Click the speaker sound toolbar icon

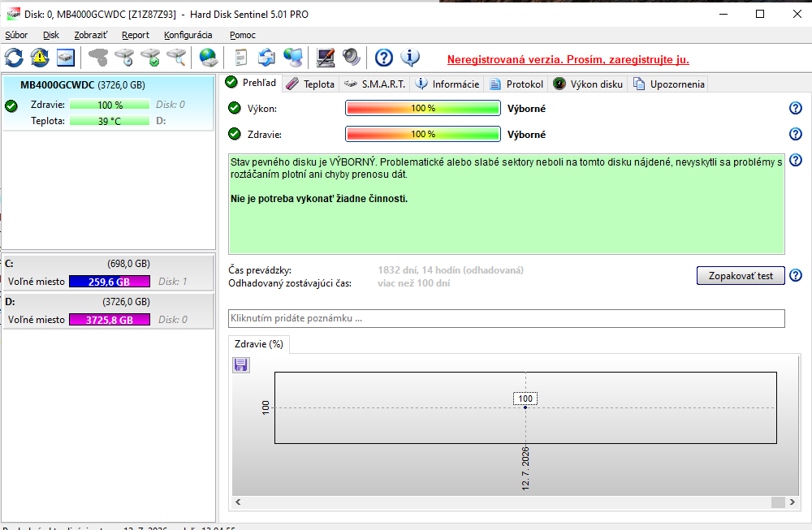[x=351, y=58]
